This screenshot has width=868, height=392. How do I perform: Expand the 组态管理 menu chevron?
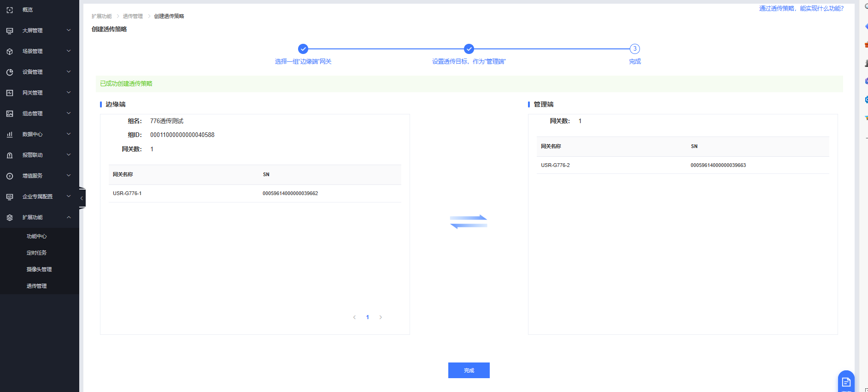coord(69,113)
